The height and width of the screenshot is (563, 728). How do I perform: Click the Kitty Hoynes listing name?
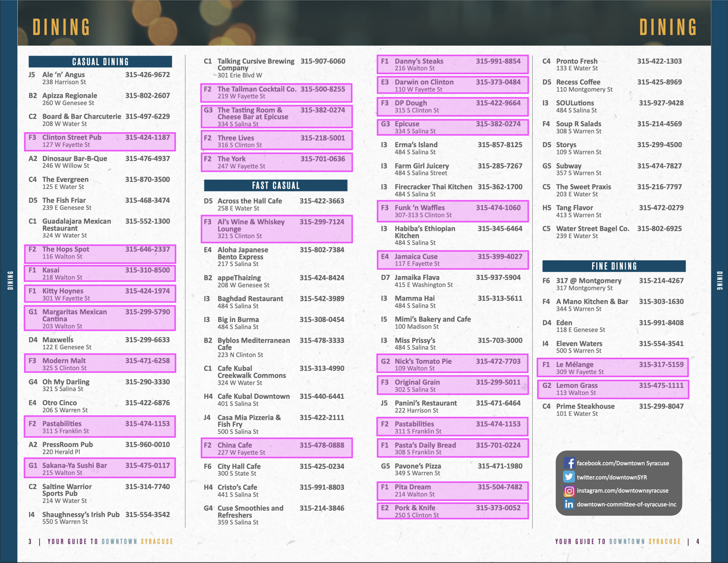pos(63,291)
